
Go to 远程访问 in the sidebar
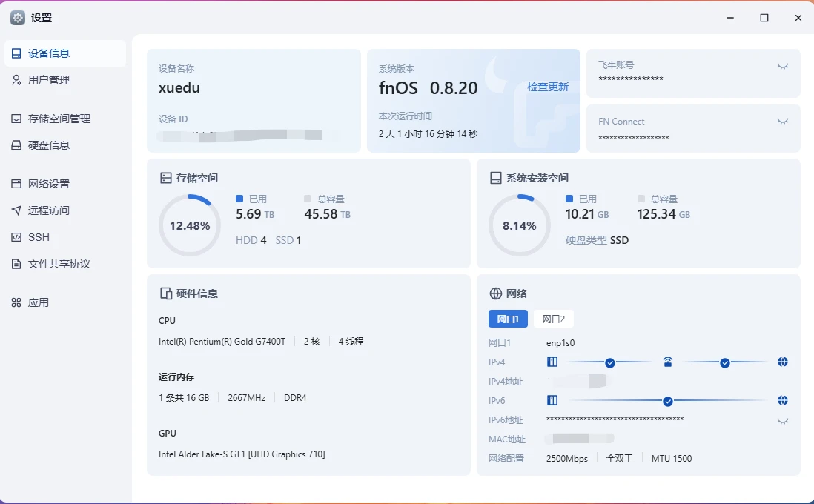(49, 210)
